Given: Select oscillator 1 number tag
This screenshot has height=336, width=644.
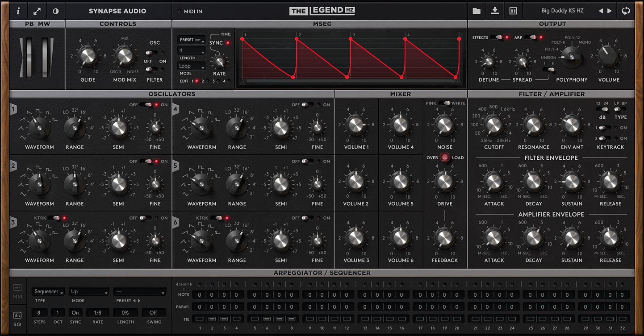Looking at the screenshot, I should pyautogui.click(x=14, y=109).
